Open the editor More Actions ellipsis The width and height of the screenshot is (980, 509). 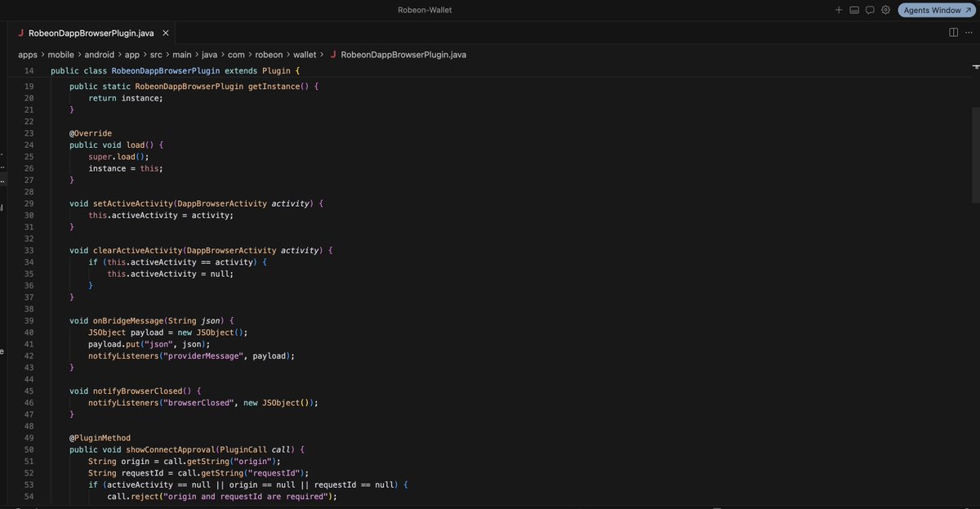969,32
